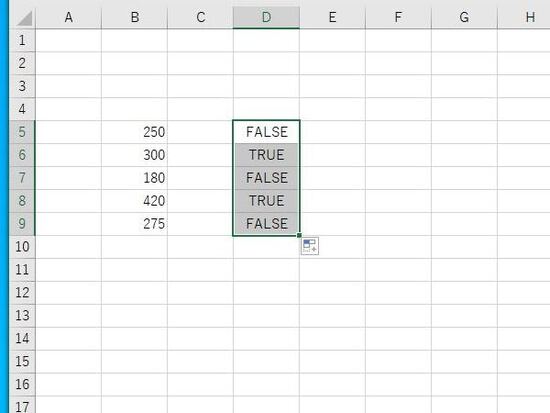Click cell B9 containing 275
The height and width of the screenshot is (413, 550).
click(135, 224)
